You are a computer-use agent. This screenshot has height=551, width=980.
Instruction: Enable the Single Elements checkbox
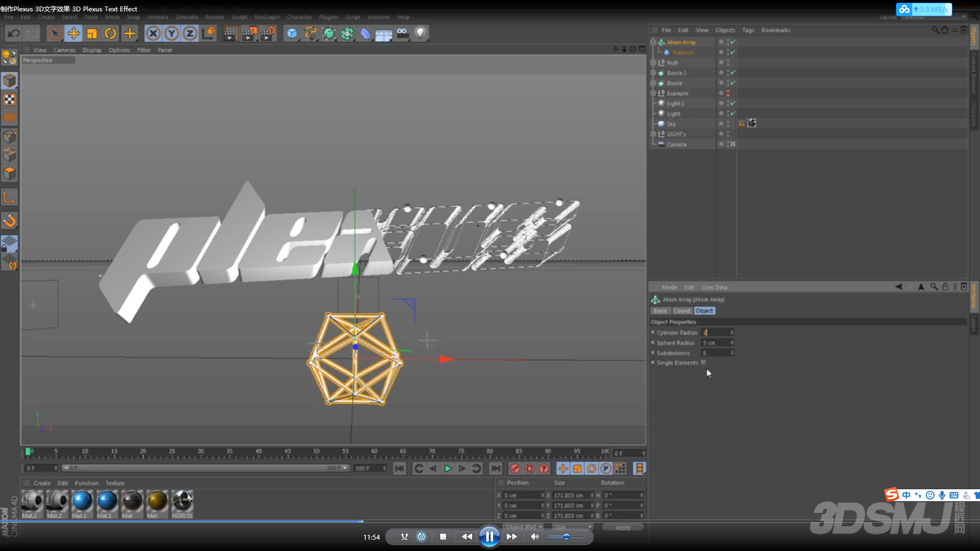(x=704, y=362)
